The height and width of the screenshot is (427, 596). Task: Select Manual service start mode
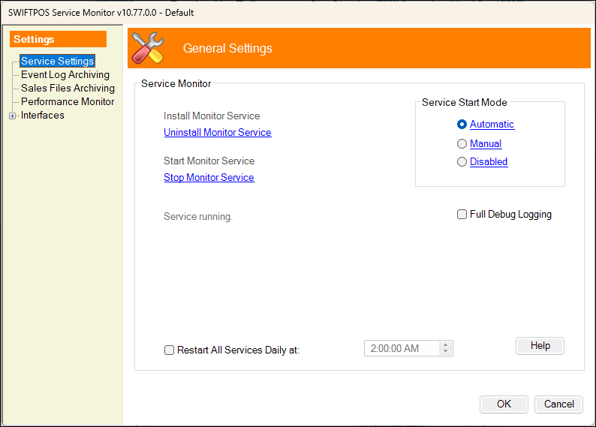coord(461,144)
